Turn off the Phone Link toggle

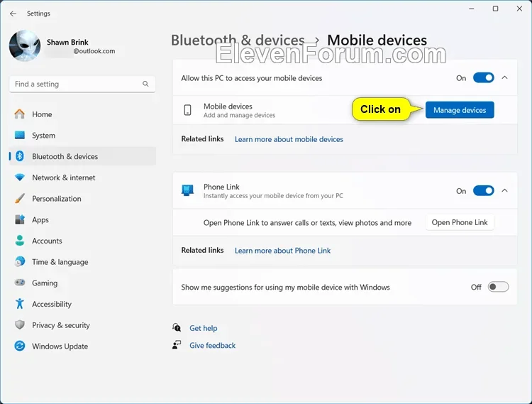[484, 191]
